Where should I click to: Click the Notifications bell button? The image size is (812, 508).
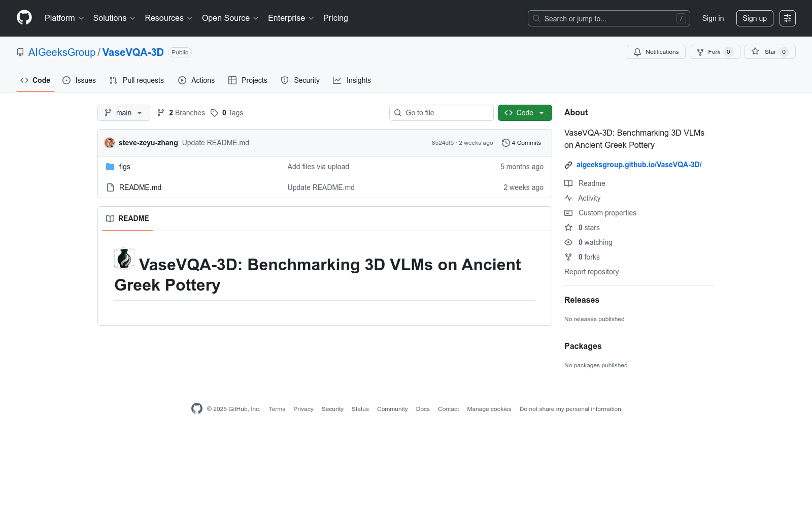(x=656, y=52)
